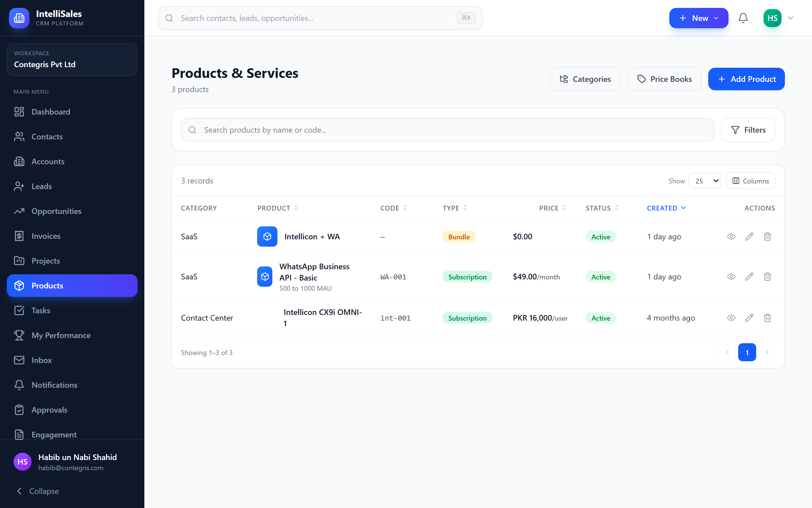Click the IntelliSales logo icon
The height and width of the screenshot is (508, 812).
click(x=19, y=18)
